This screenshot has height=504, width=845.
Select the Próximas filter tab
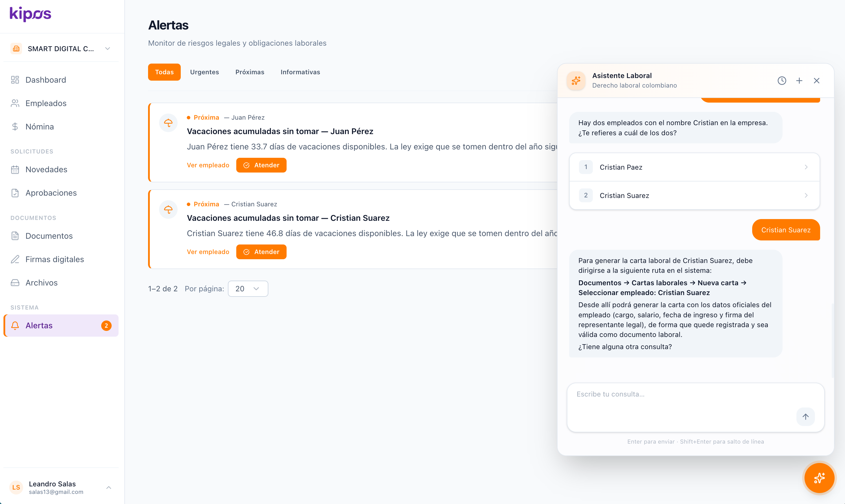[x=249, y=72]
